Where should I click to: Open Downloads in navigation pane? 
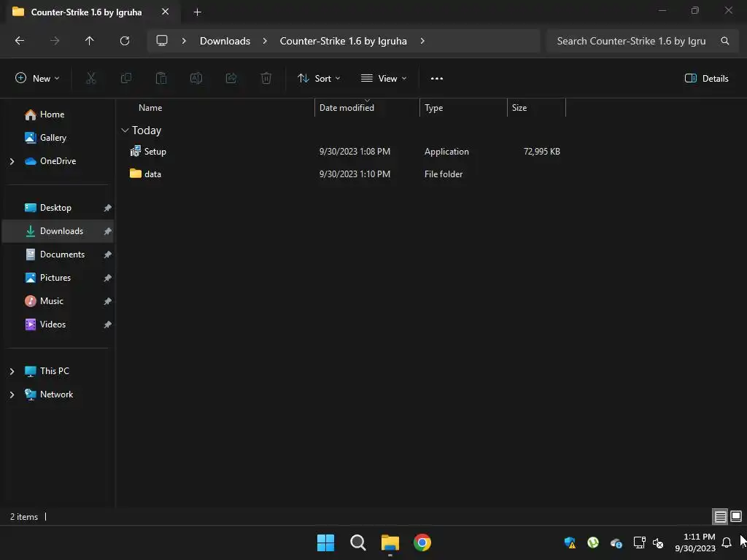point(58,231)
